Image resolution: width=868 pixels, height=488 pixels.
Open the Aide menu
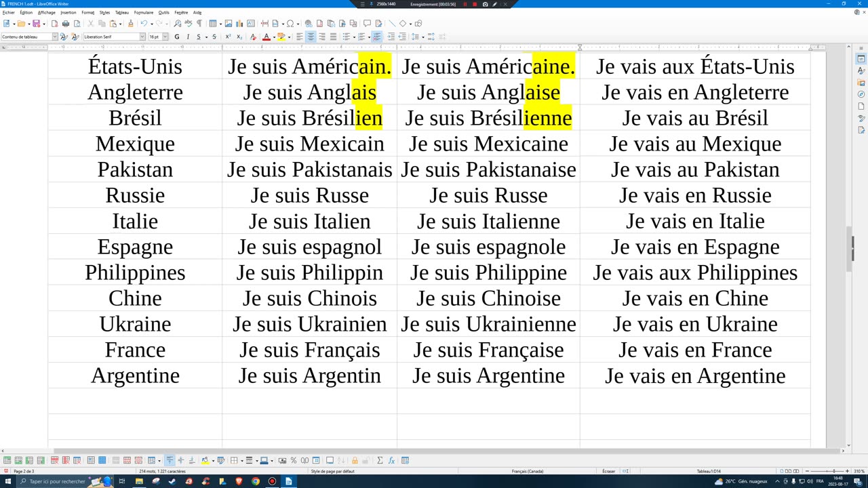tap(197, 12)
